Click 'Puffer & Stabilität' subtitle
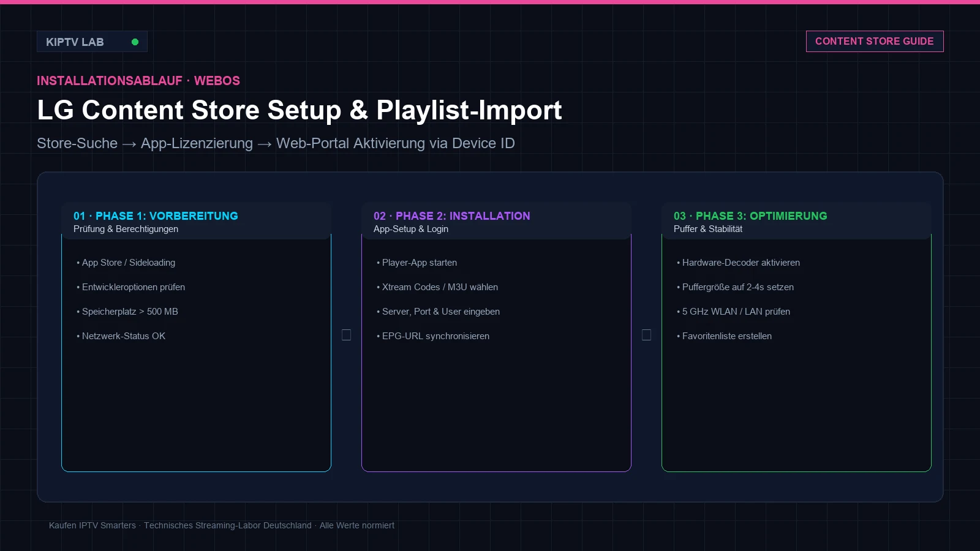The width and height of the screenshot is (980, 551). (x=708, y=229)
